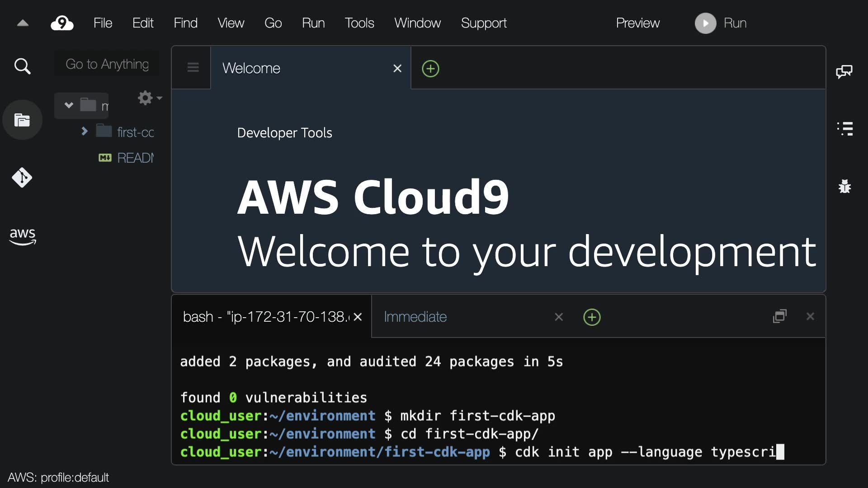
Task: Open the Collaborate chat panel
Action: coord(844,71)
